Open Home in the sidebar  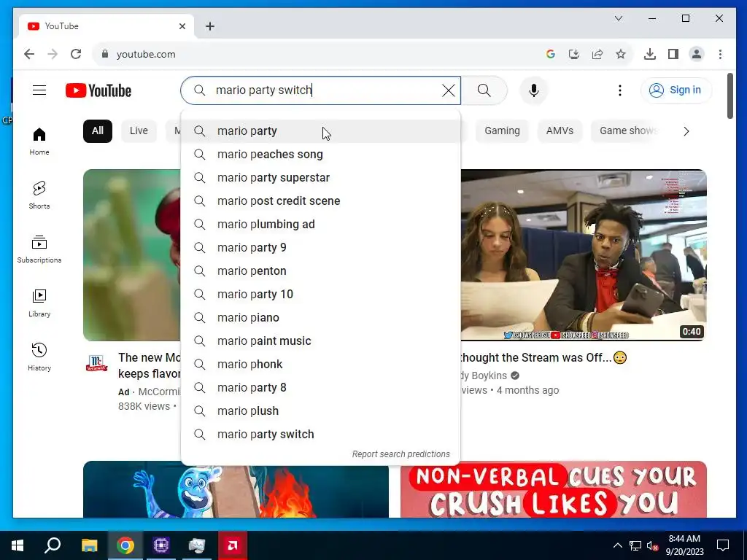click(x=39, y=141)
